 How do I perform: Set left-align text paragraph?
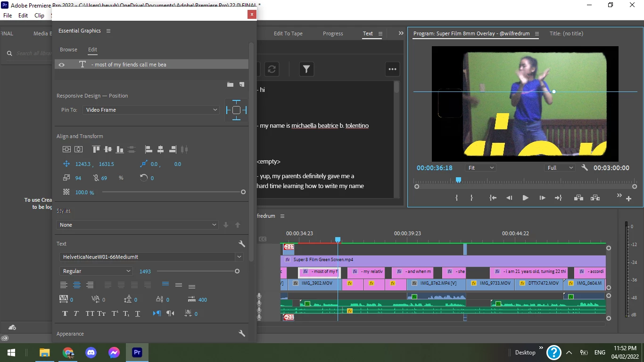click(x=64, y=285)
